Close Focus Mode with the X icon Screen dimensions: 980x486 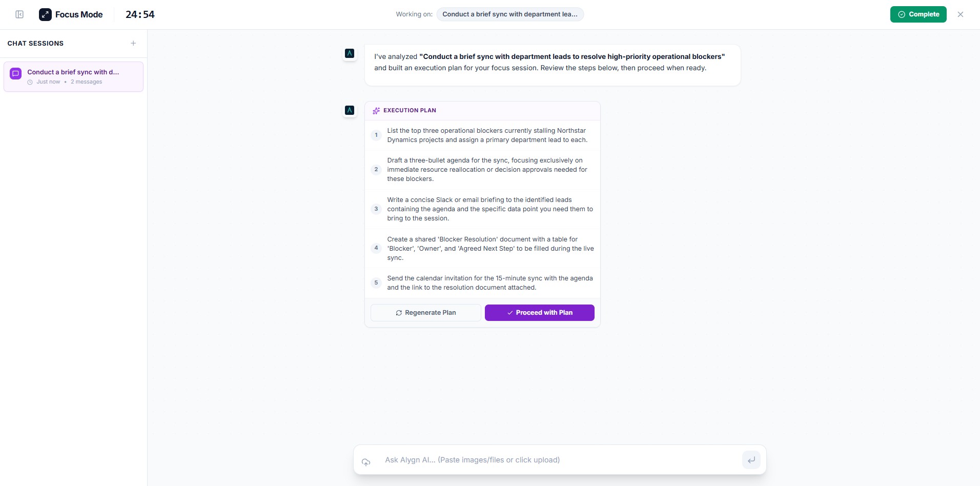point(961,14)
